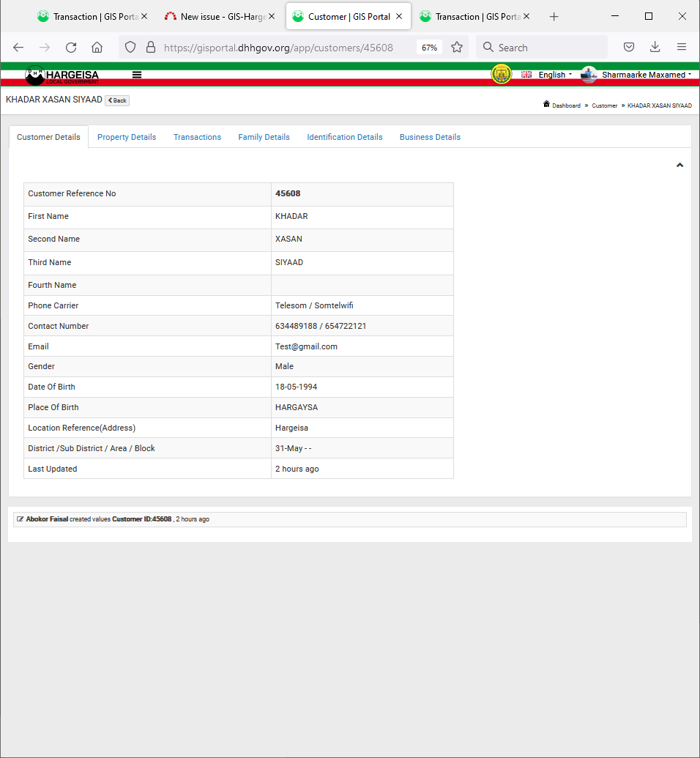Screen dimensions: 700x758
Task: Select the customer reference number 45608
Action: (x=288, y=193)
